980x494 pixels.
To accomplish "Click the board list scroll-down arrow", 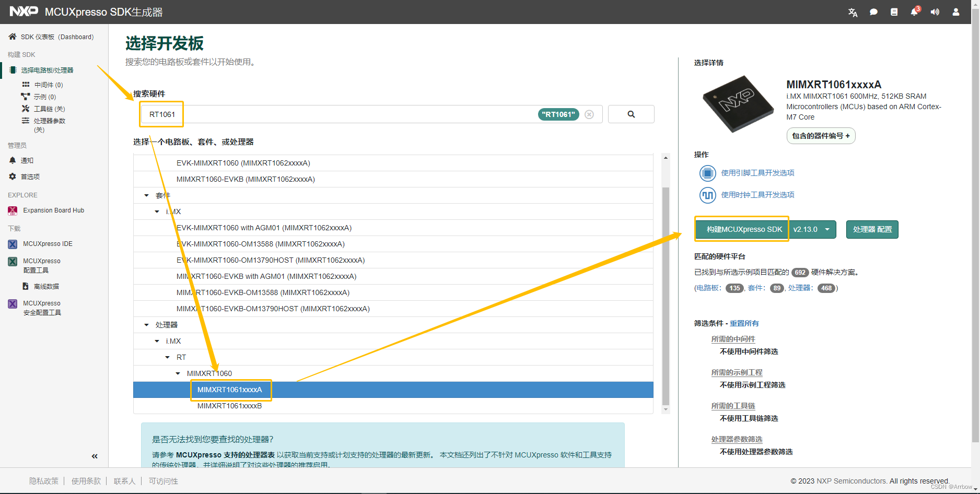I will [666, 410].
